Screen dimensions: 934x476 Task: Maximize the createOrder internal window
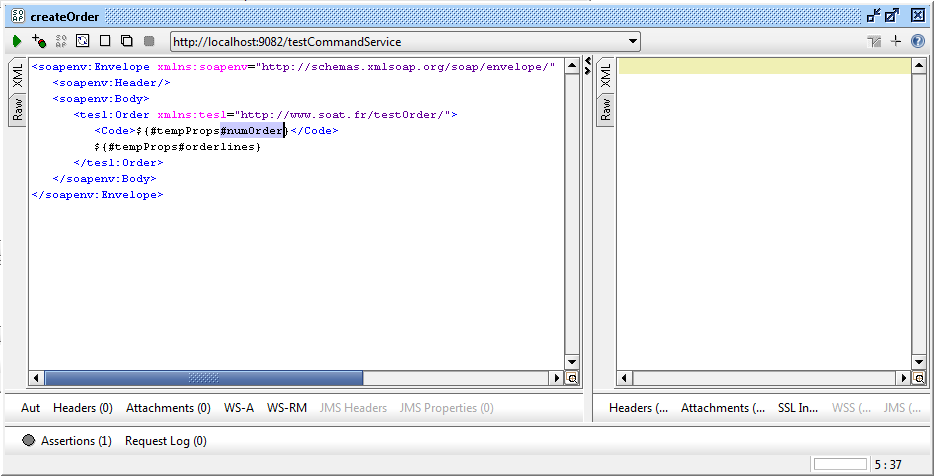[x=892, y=15]
